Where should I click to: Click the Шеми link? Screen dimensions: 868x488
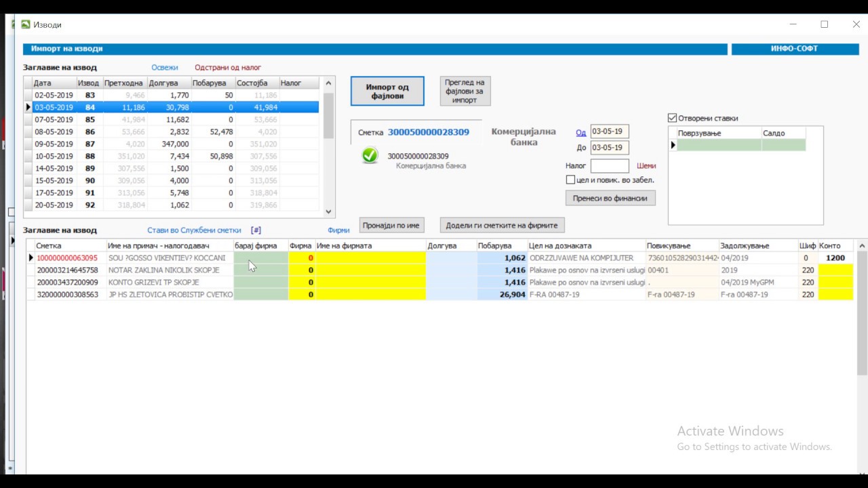646,165
